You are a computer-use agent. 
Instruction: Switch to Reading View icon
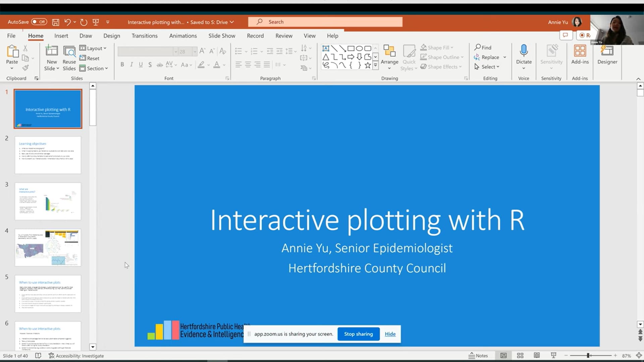click(537, 356)
